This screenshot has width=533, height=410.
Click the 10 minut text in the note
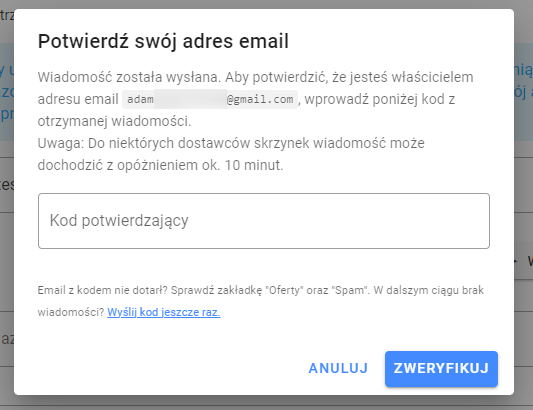[254, 166]
